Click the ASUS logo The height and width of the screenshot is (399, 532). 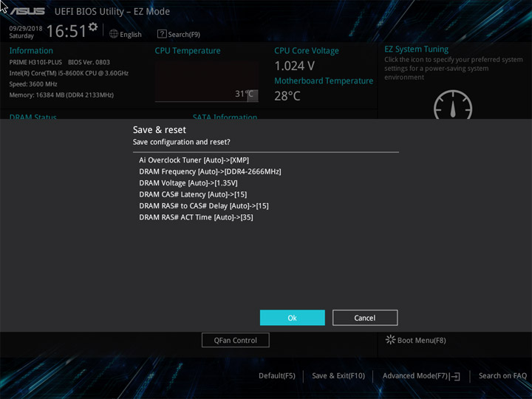coord(27,11)
